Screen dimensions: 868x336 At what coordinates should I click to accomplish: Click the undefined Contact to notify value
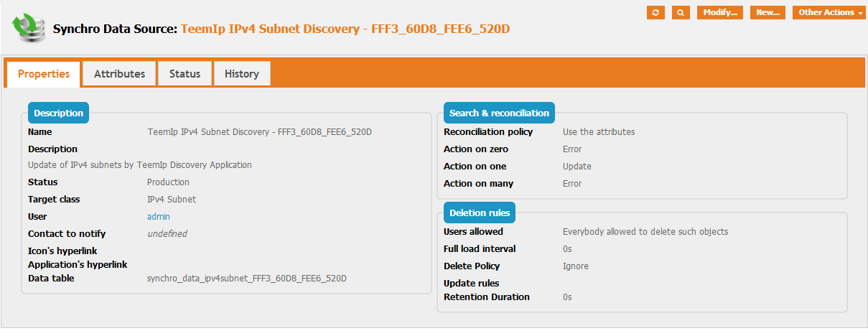(x=167, y=233)
